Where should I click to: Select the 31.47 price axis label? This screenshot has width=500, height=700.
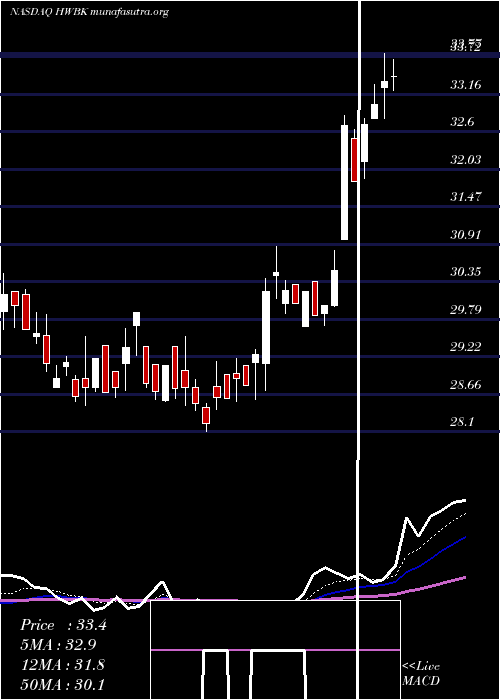pyautogui.click(x=465, y=196)
